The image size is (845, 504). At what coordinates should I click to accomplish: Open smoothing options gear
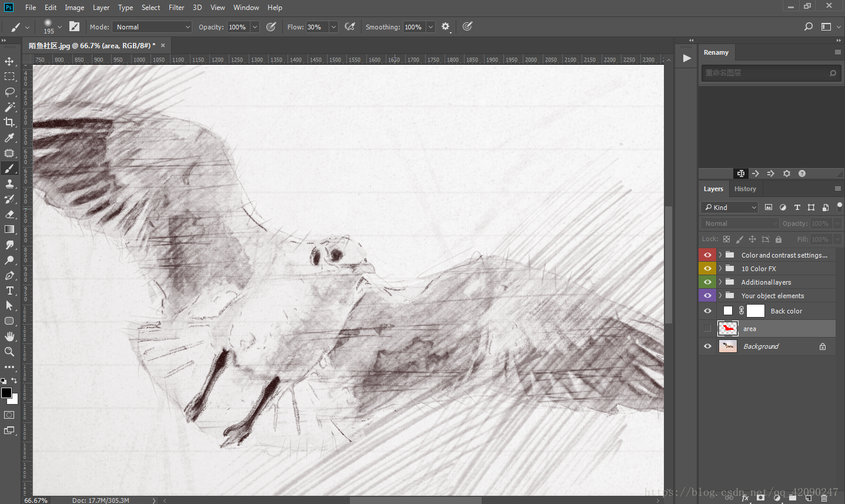(x=446, y=26)
